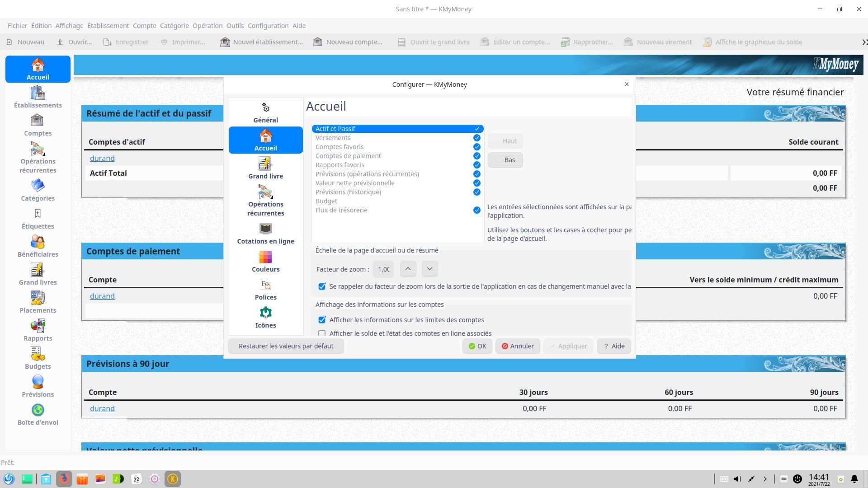The image size is (868, 488).
Task: Click Ouvrir toolbar button
Action: 75,42
